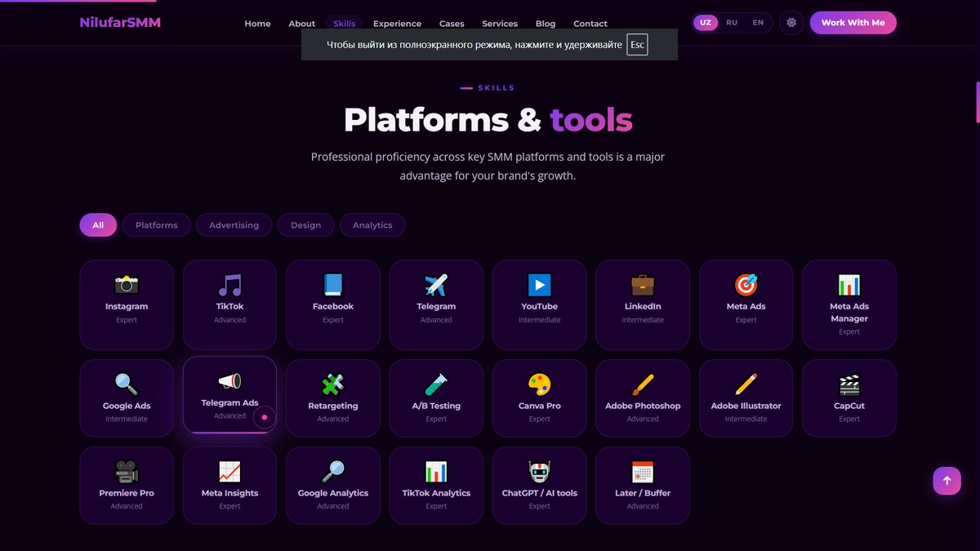Go to the About section

coord(301,24)
